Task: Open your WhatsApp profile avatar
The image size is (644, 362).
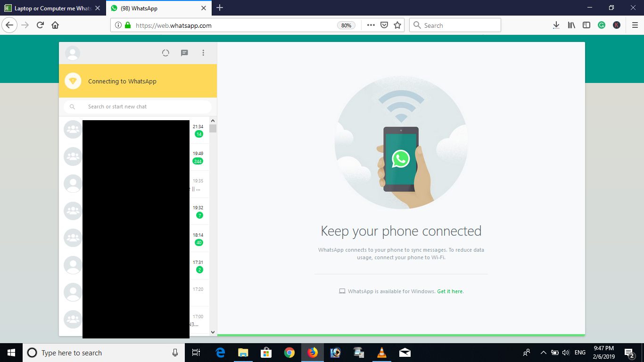Action: tap(73, 53)
